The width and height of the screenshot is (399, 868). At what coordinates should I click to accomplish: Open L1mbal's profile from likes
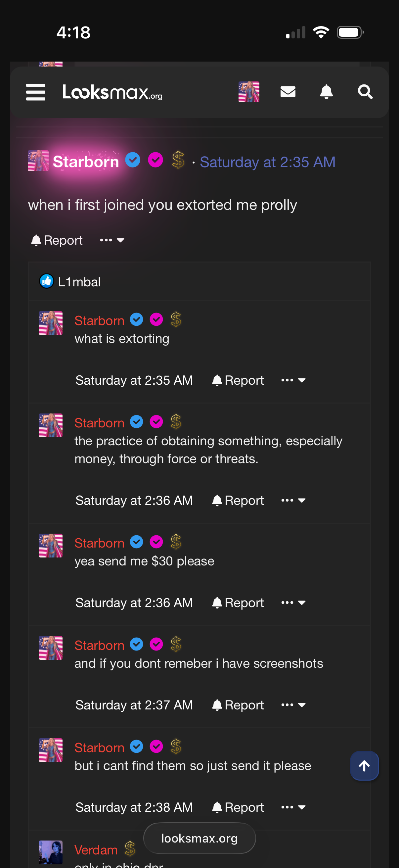coord(79,282)
